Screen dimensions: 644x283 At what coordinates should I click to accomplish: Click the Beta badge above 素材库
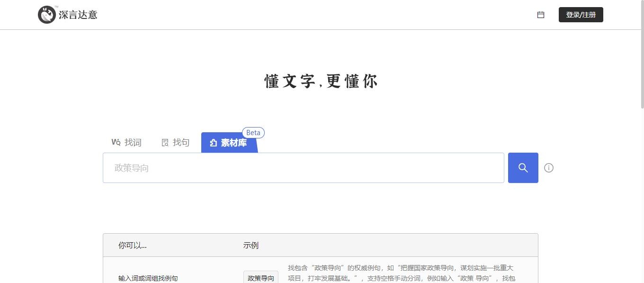253,133
